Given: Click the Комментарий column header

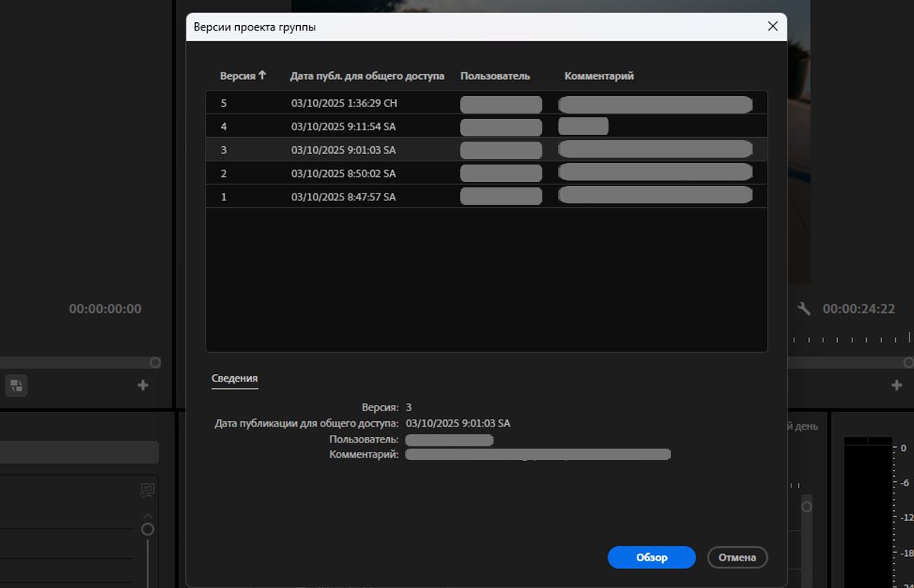Looking at the screenshot, I should [x=599, y=76].
